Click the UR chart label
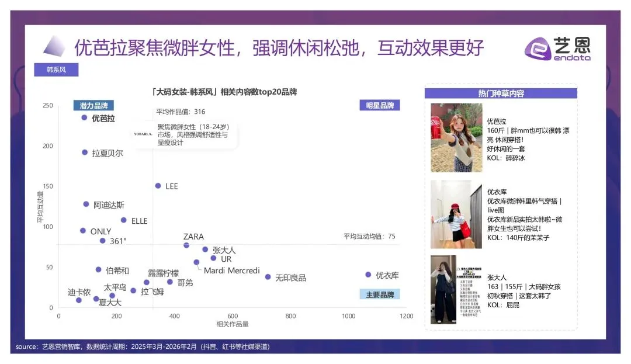 pyautogui.click(x=226, y=259)
